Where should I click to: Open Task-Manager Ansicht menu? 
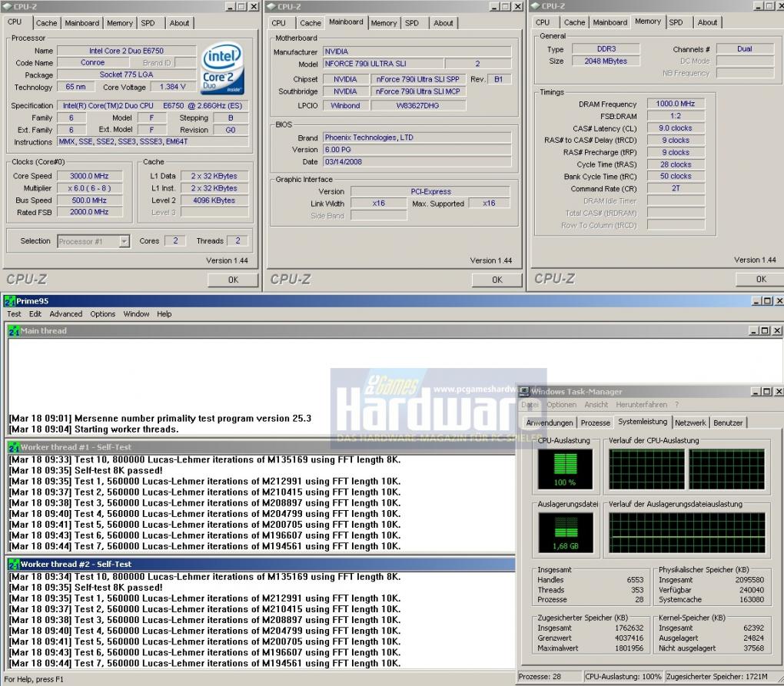(596, 405)
